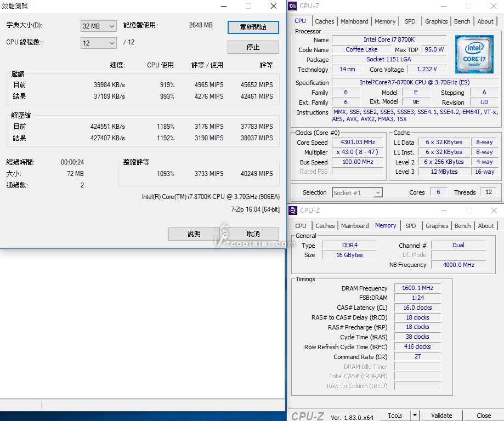Click the Max TDP value 95.0 W

click(x=434, y=49)
